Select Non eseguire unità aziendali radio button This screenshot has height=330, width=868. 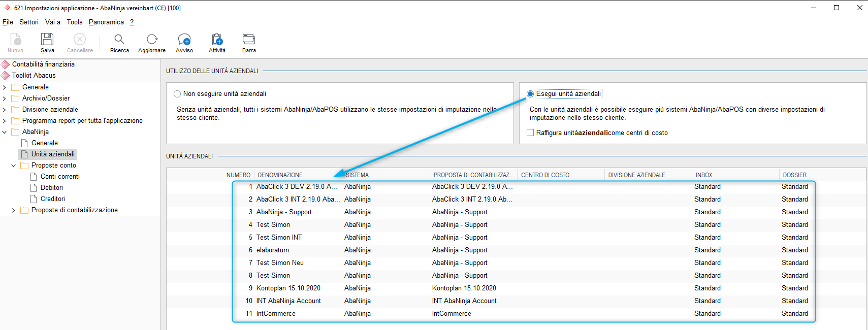coord(177,94)
